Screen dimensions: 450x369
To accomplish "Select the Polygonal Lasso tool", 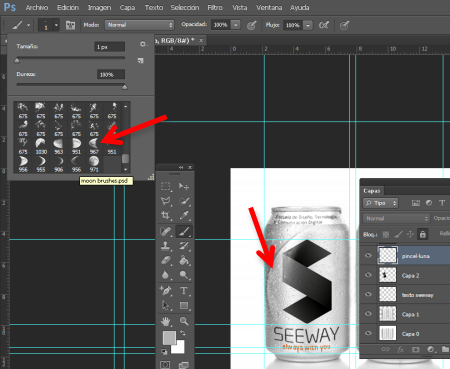I will click(166, 201).
